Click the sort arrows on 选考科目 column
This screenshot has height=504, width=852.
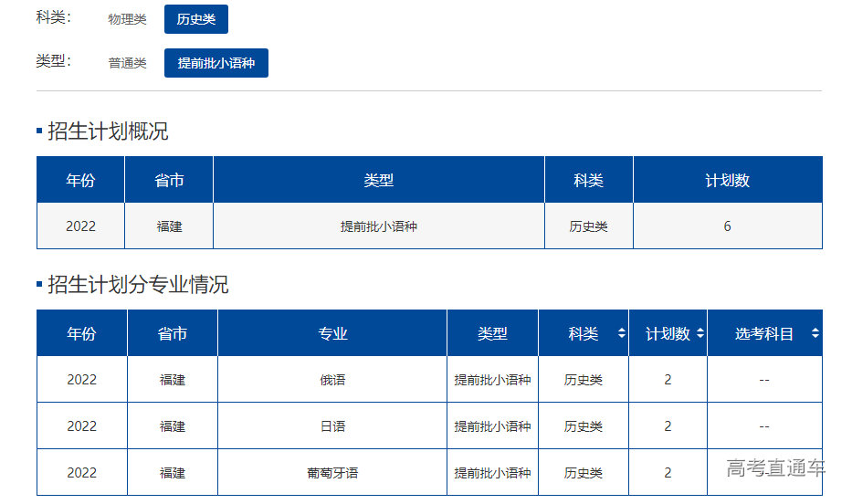pos(815,334)
